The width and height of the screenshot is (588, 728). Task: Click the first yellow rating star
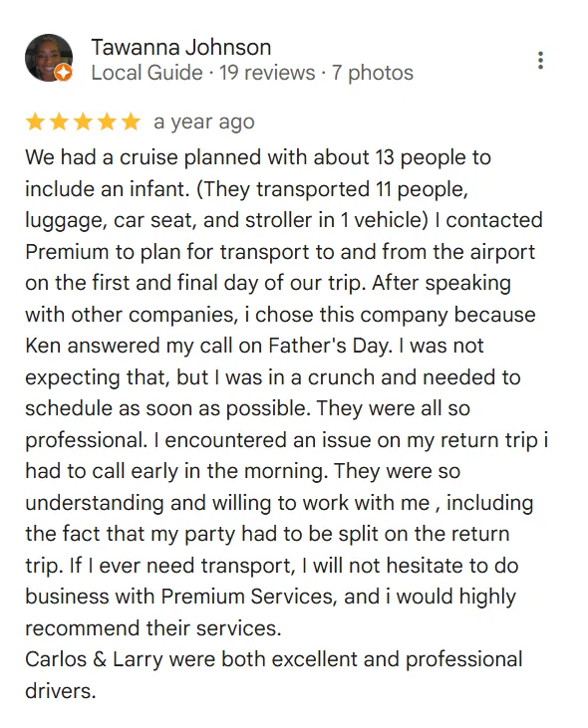pos(35,122)
